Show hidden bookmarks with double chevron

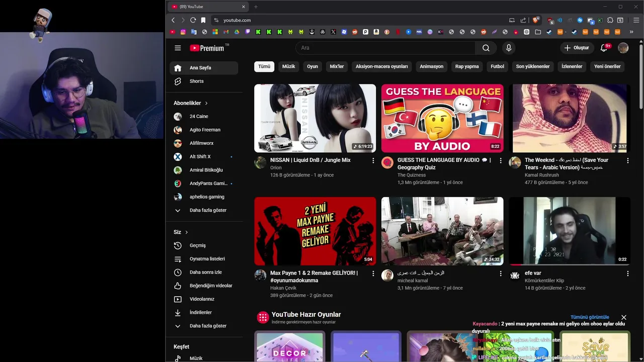[632, 32]
